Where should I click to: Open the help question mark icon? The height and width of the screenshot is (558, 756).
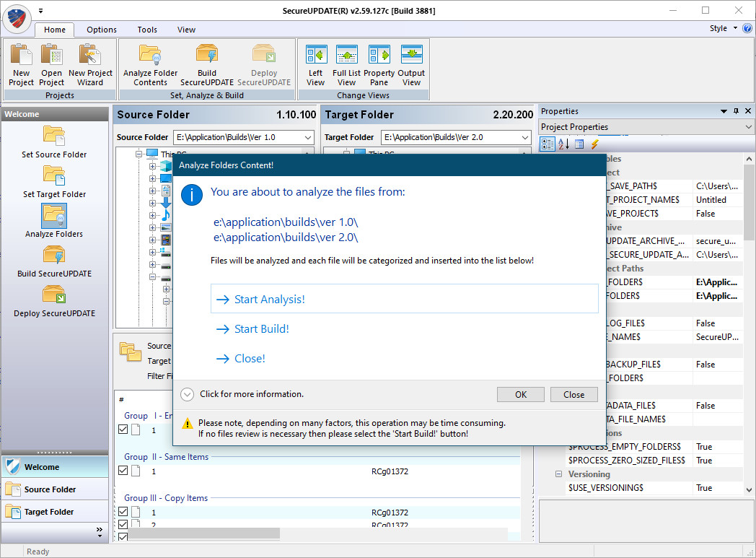pos(747,28)
